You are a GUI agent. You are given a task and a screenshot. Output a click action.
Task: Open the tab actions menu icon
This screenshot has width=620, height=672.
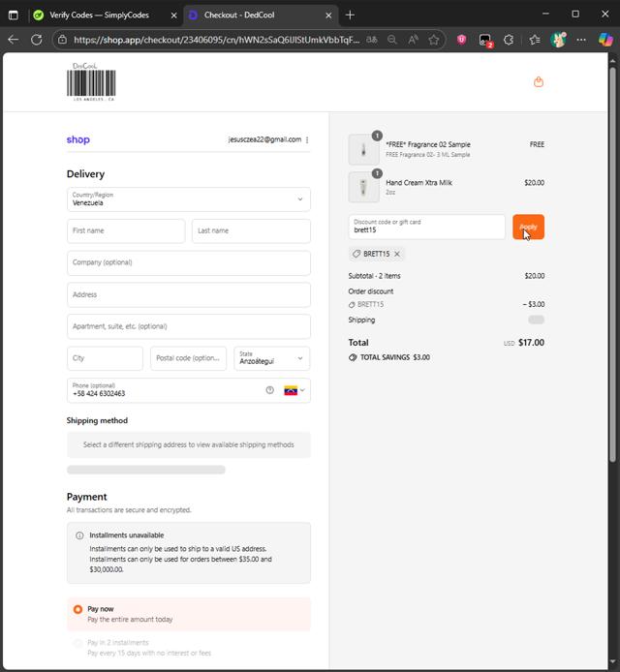pyautogui.click(x=14, y=15)
